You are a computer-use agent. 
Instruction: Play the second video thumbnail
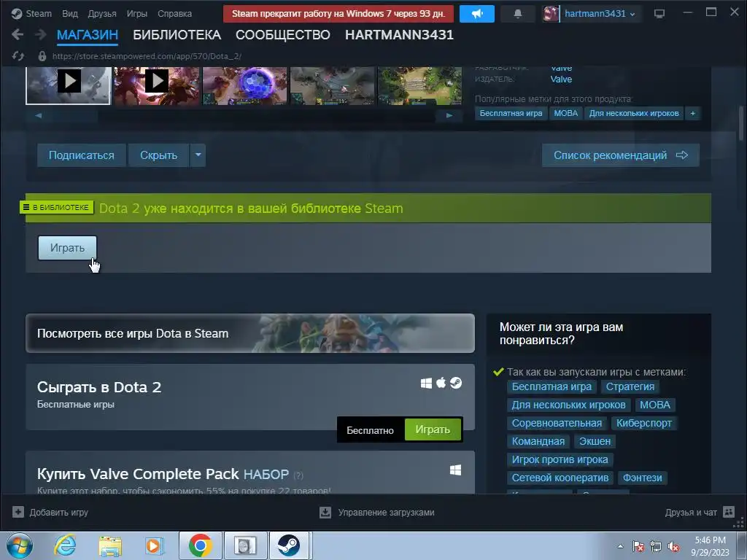(156, 82)
